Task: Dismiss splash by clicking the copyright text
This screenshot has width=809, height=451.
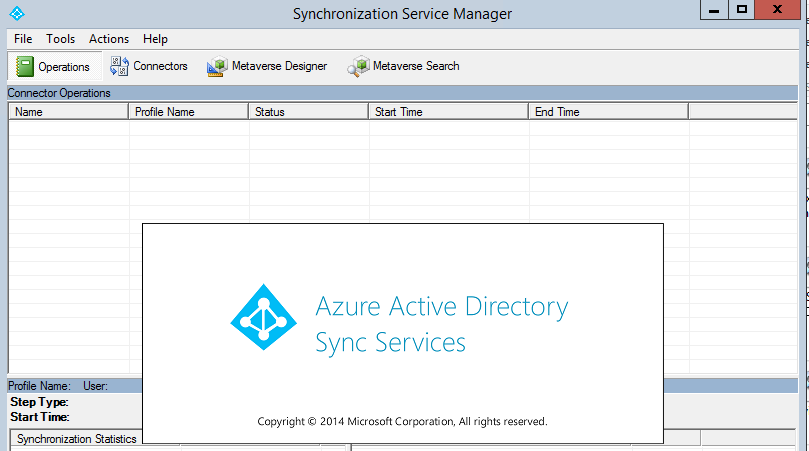Action: point(402,422)
